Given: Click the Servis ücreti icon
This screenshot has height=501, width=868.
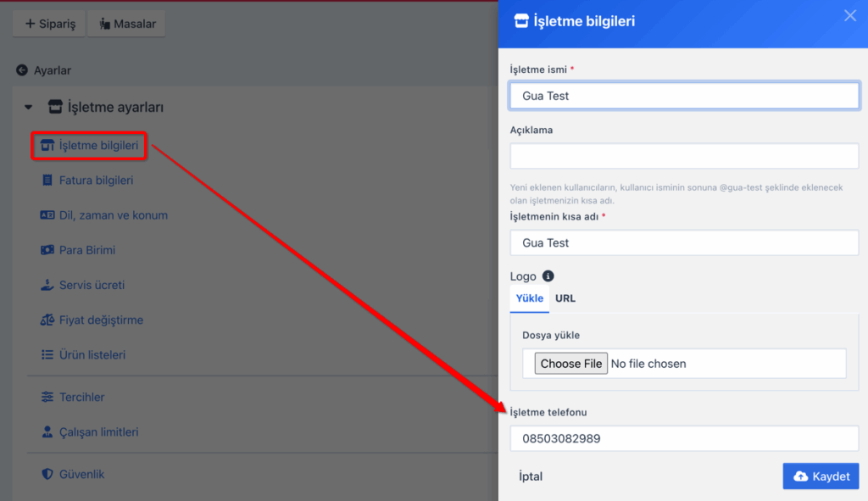Looking at the screenshot, I should 47,285.
